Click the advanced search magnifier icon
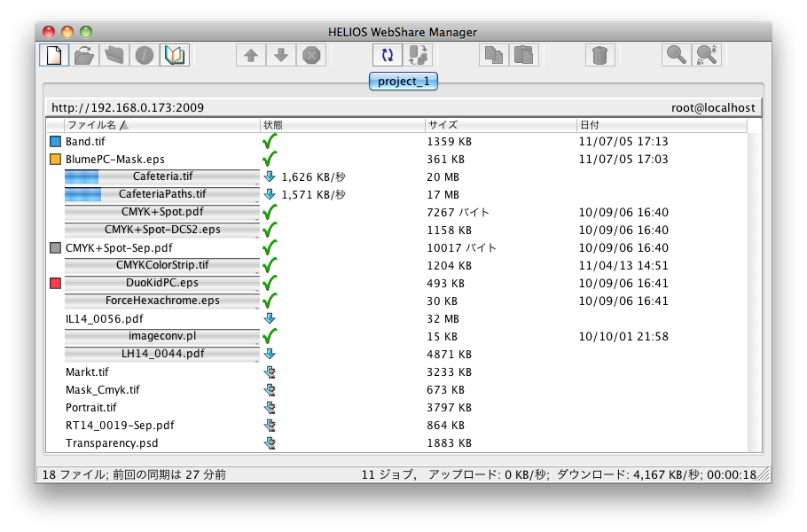This screenshot has width=807, height=532. point(707,55)
